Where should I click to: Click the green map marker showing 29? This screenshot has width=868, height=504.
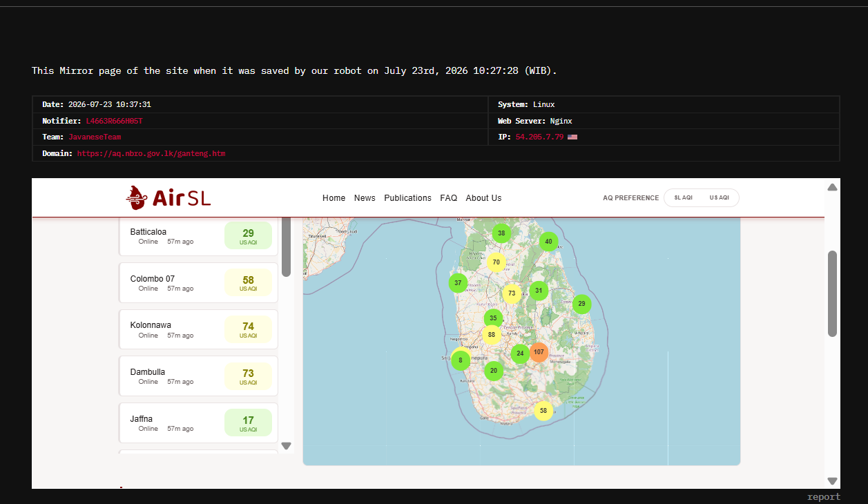point(581,304)
